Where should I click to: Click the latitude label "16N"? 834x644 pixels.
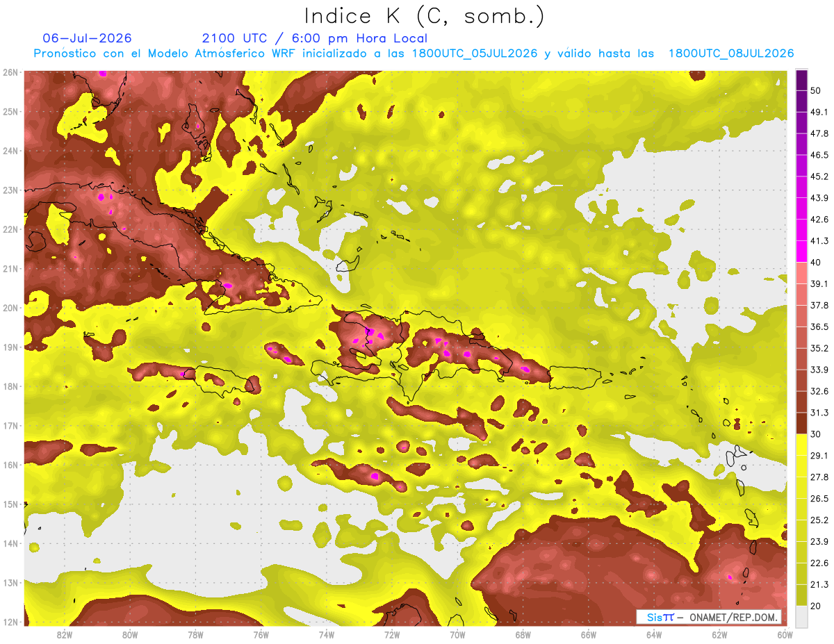(10, 465)
